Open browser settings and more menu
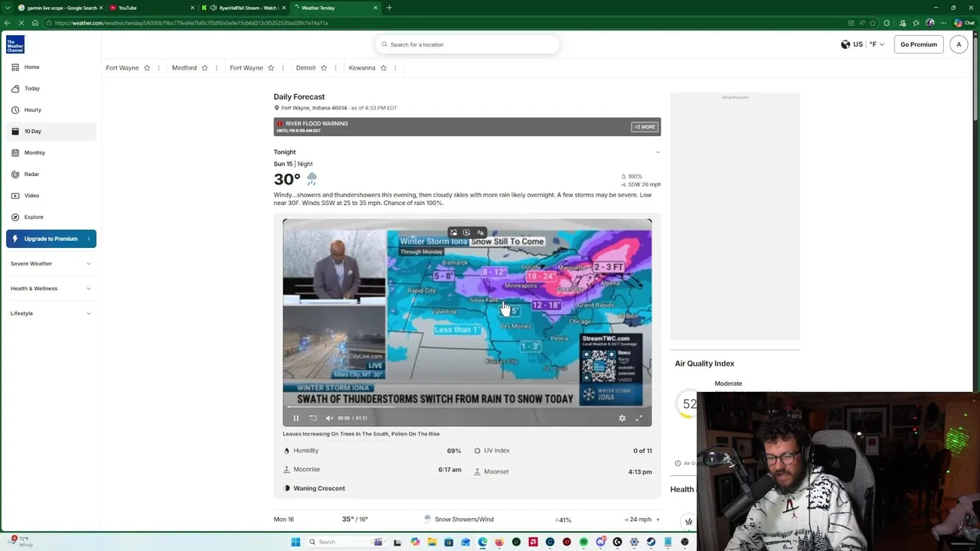Screen dimensions: 980x551 pos(944,23)
